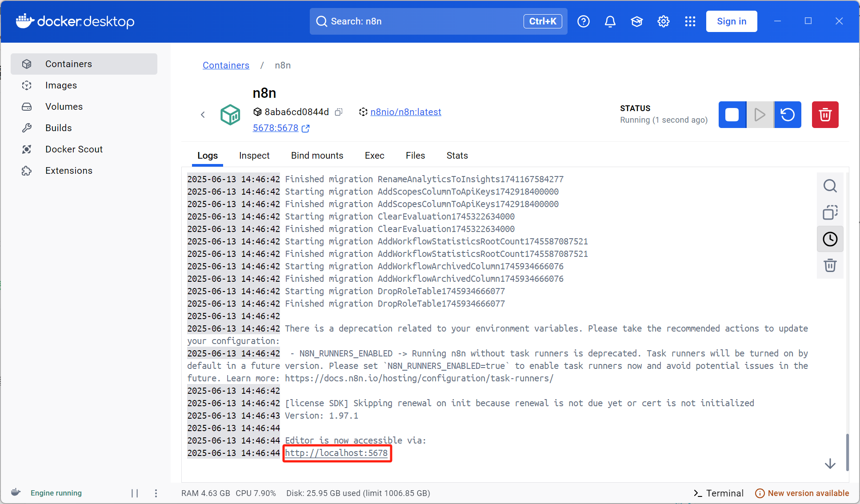
Task: Open the Learning center graduation cap icon
Action: 637,21
